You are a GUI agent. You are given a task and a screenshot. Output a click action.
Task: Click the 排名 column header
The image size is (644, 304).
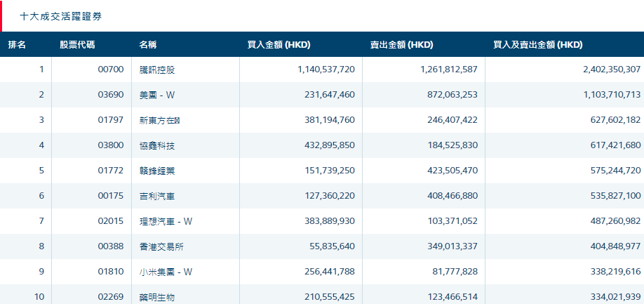click(x=17, y=45)
